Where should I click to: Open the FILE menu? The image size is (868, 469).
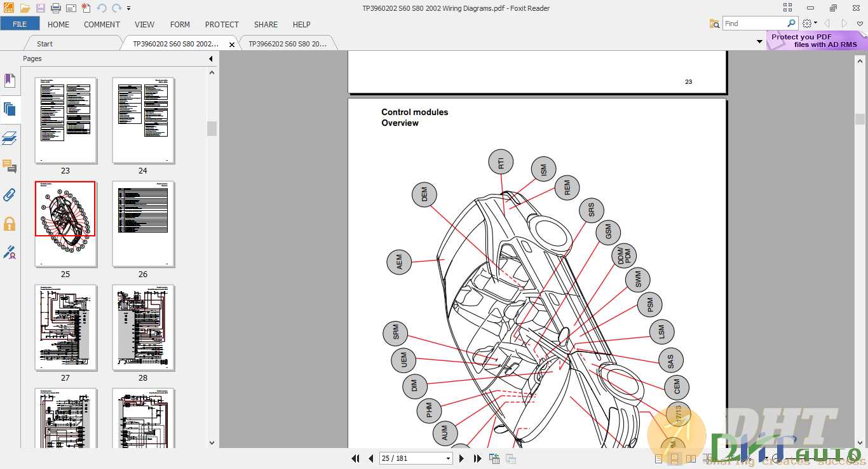(20, 24)
